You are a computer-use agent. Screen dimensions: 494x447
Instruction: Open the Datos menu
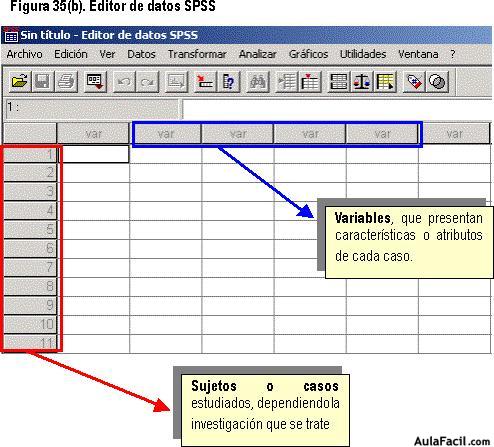click(x=141, y=54)
